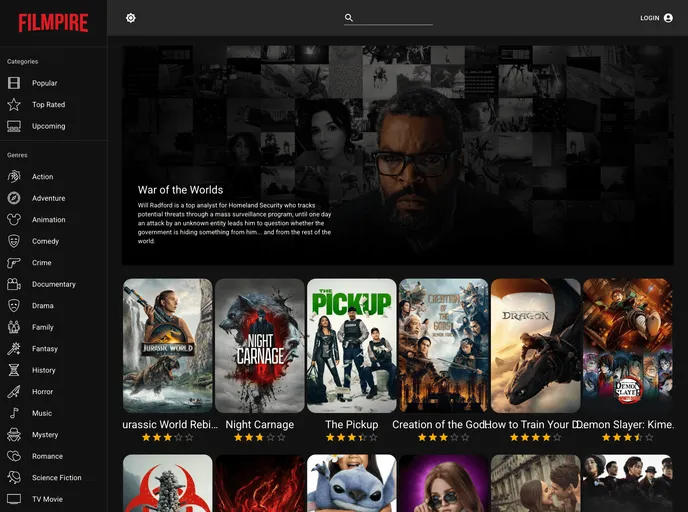
Task: Open the Jurassic World Rebirth poster
Action: tap(168, 346)
